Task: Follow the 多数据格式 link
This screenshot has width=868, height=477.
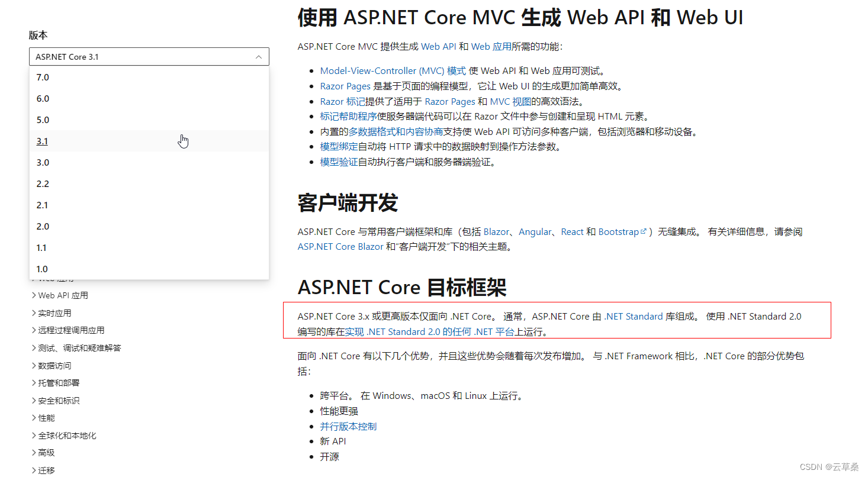Action: (372, 132)
